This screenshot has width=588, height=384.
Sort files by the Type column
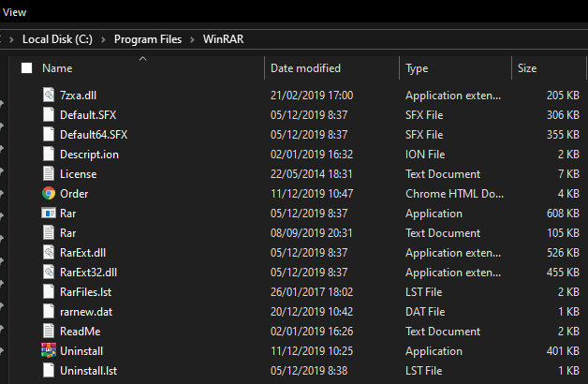[417, 68]
